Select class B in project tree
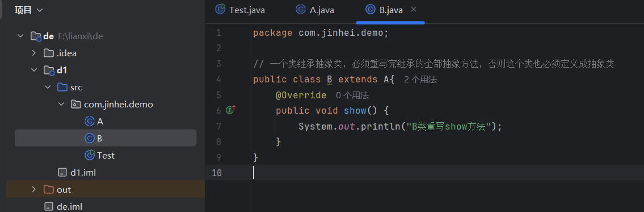This screenshot has height=212, width=644. 99,138
